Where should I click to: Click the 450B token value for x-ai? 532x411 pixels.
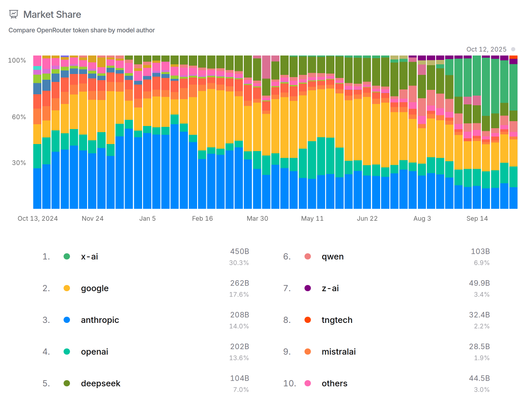[239, 252]
